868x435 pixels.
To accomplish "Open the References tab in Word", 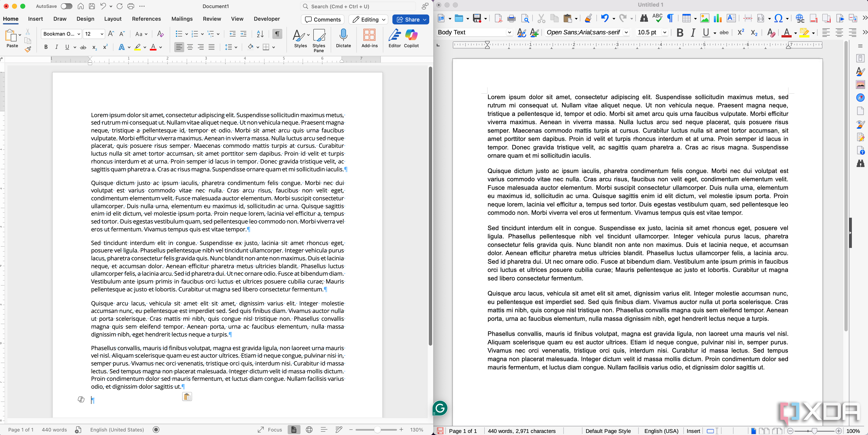I will (x=146, y=19).
